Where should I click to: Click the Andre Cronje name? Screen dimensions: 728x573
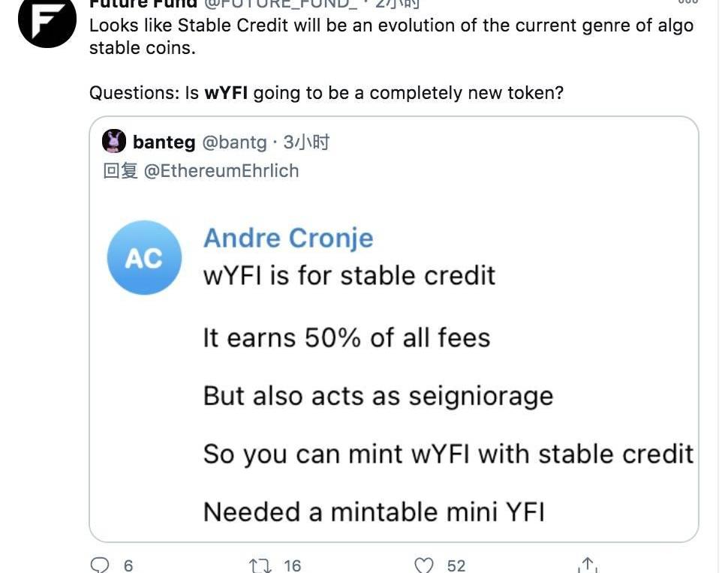point(288,238)
